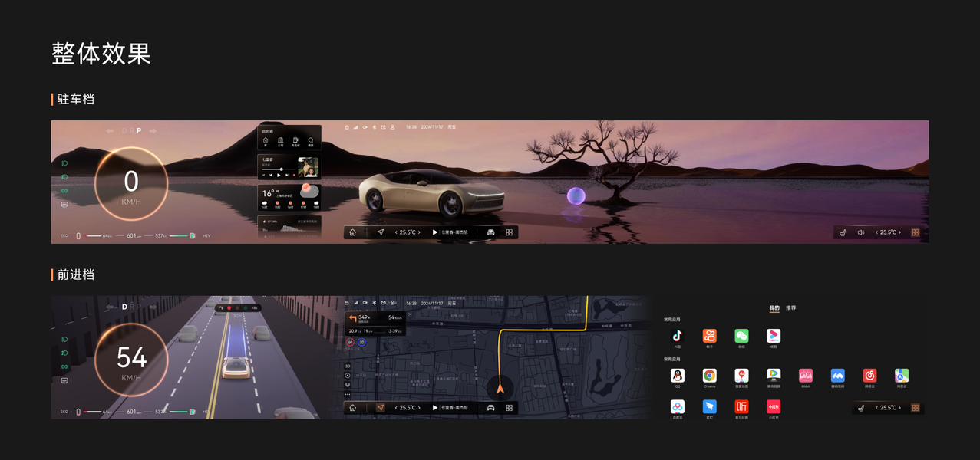Launch the Youku (优酷) app
Image resolution: width=980 pixels, height=460 pixels.
(774, 336)
